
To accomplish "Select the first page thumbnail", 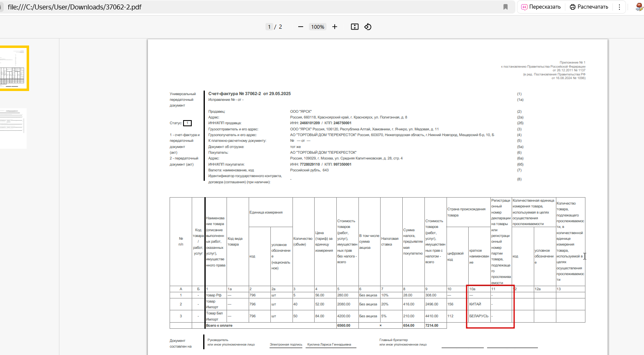I will pos(14,68).
